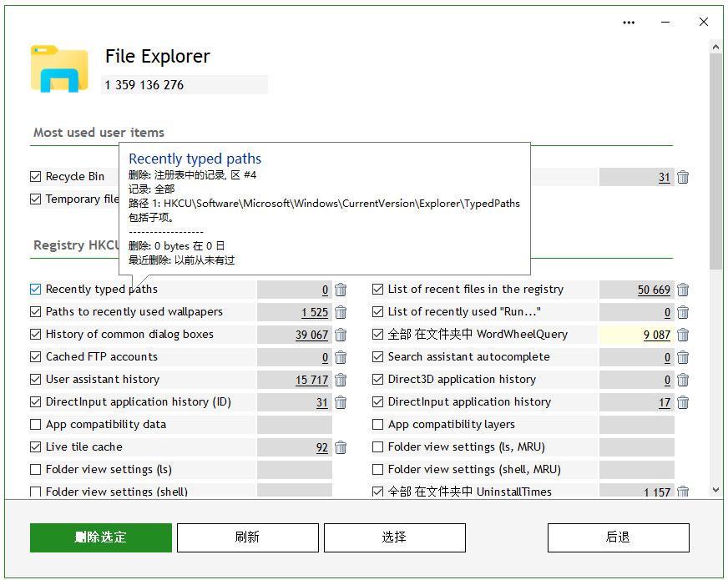The image size is (728, 580).
Task: Click trash icon for Live tile cache
Action: click(x=341, y=447)
